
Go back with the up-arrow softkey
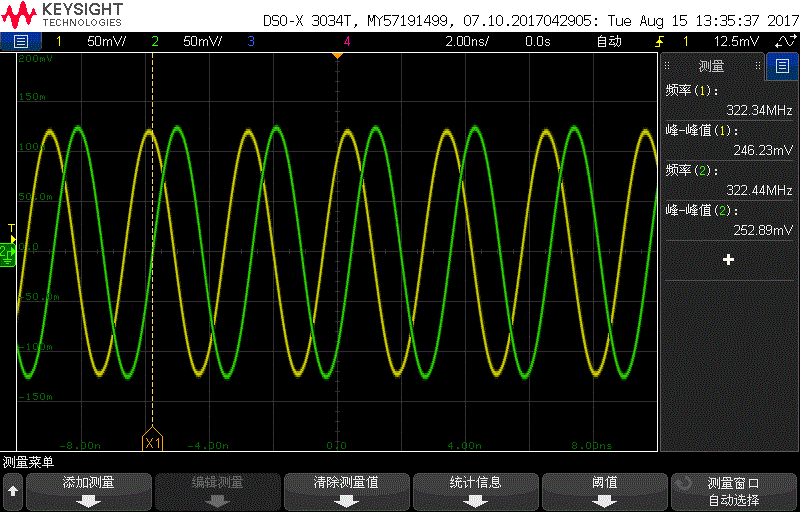[13, 491]
